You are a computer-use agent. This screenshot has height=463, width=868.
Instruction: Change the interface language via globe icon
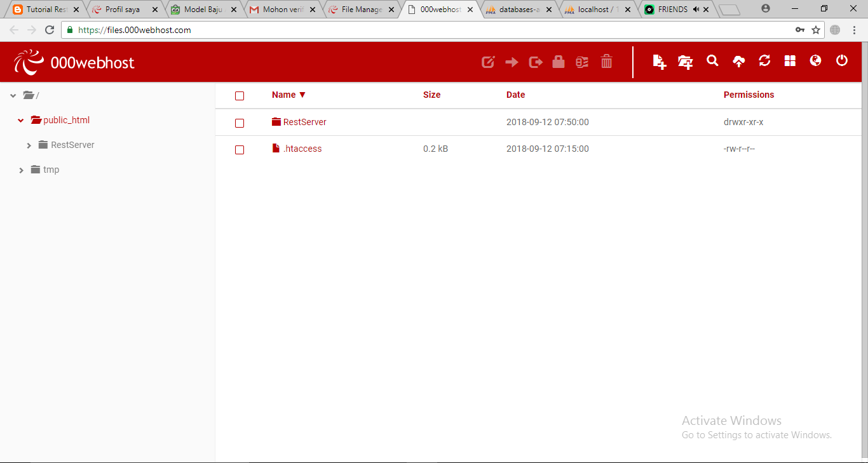(815, 62)
